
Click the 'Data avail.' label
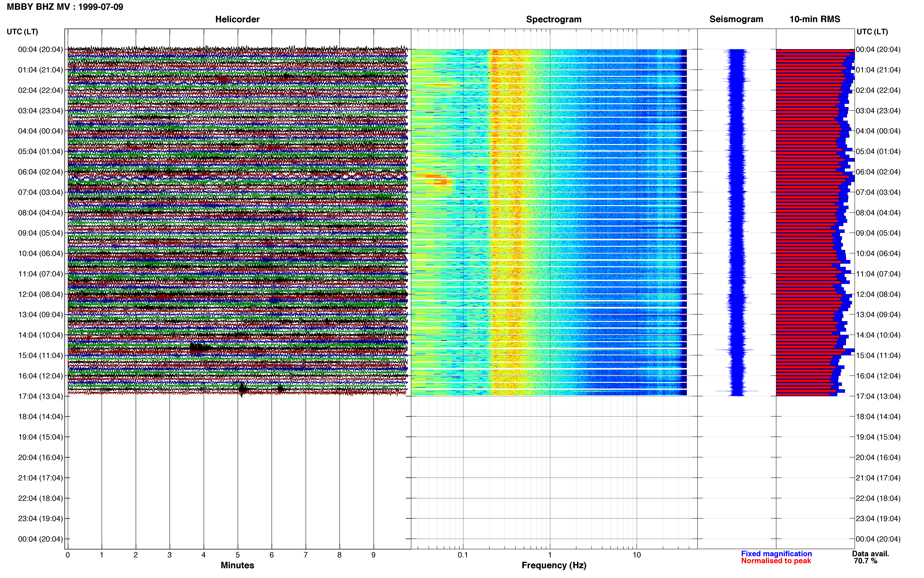[870, 554]
